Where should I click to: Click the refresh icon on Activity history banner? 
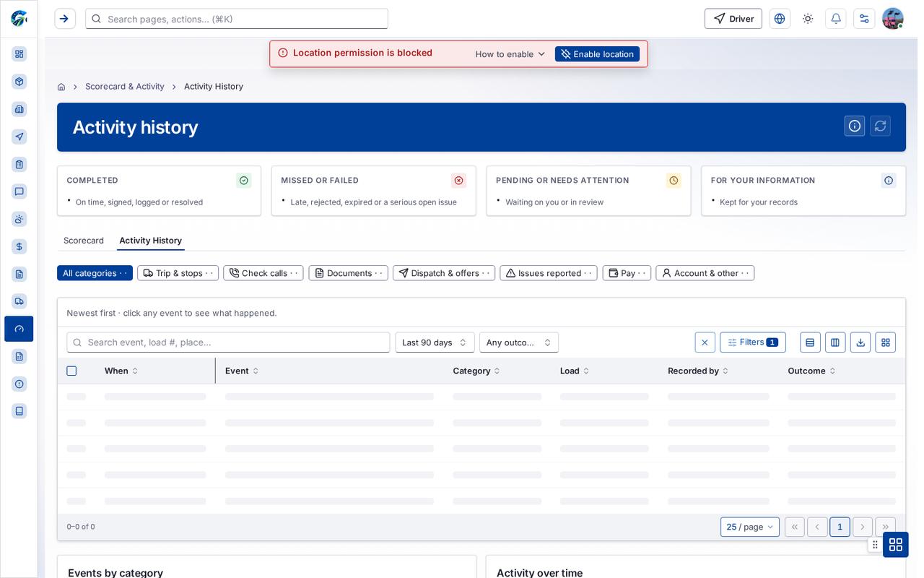pyautogui.click(x=880, y=126)
